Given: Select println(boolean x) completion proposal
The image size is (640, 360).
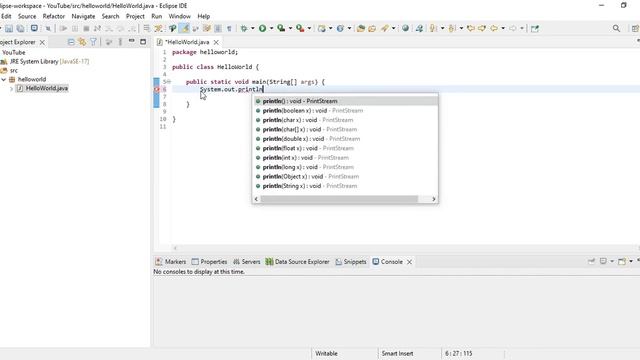Looking at the screenshot, I should pyautogui.click(x=345, y=111).
